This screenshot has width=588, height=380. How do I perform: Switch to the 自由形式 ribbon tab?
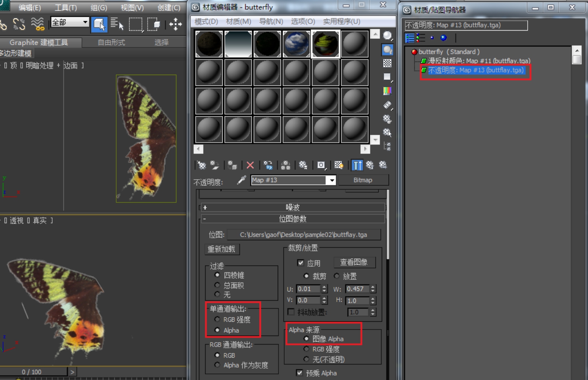click(111, 42)
